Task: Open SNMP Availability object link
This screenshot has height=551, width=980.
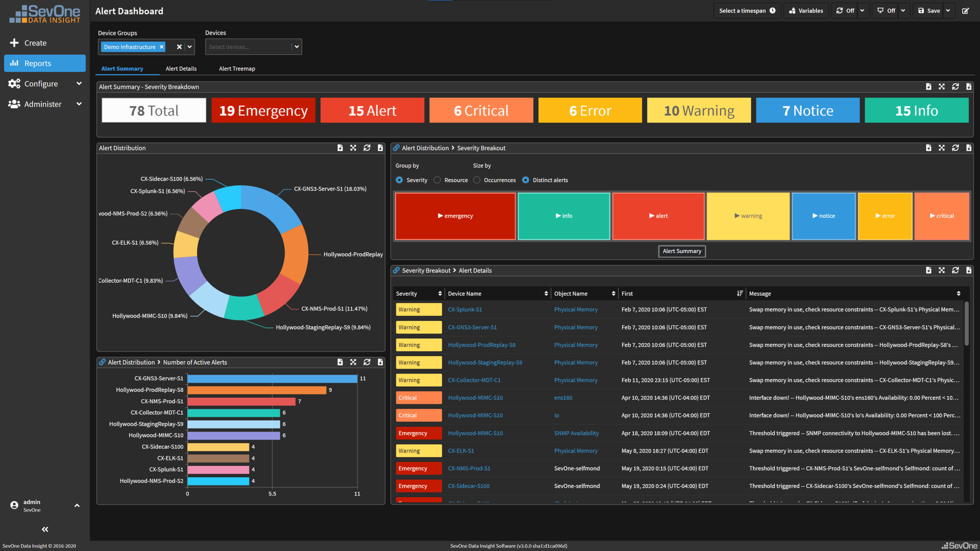Action: pos(576,433)
